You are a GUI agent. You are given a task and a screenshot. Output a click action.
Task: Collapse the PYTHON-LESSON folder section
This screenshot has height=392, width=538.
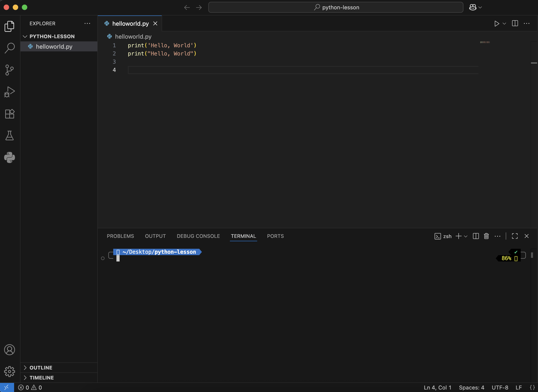pos(59,36)
